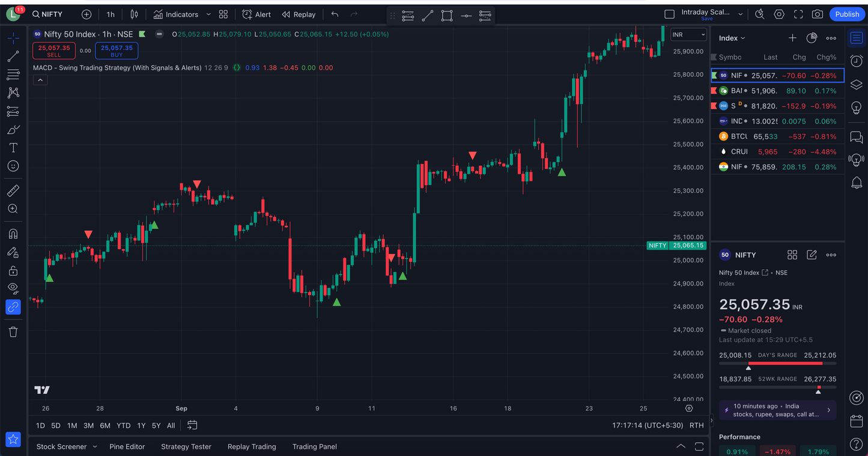
Task: Toggle the RTH session setting
Action: click(697, 425)
